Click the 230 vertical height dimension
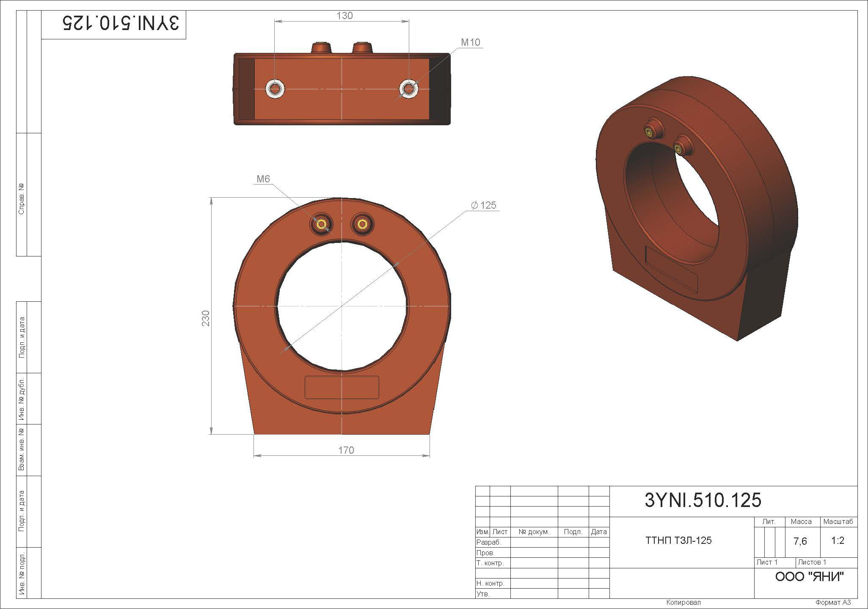 point(206,318)
